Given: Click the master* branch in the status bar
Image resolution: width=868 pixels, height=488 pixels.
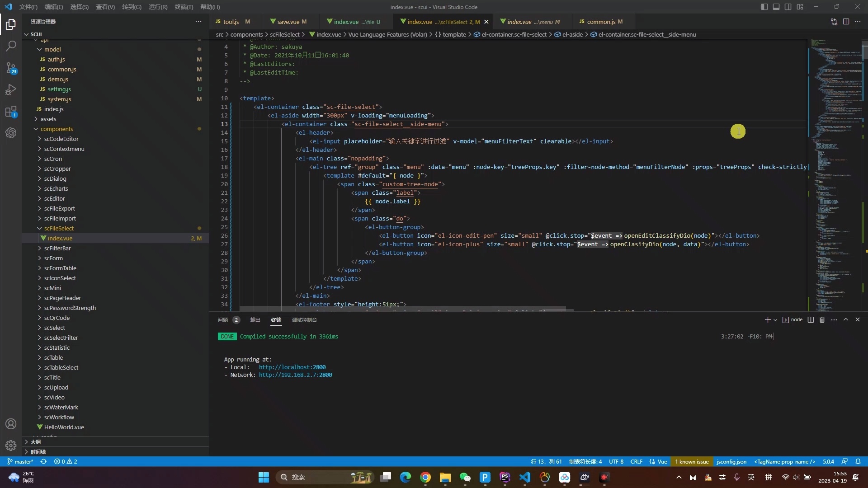Looking at the screenshot, I should click(20, 461).
